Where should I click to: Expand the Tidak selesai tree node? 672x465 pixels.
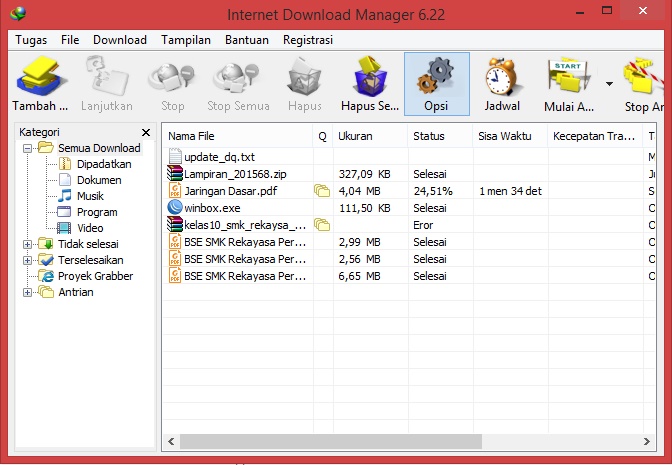pos(27,244)
